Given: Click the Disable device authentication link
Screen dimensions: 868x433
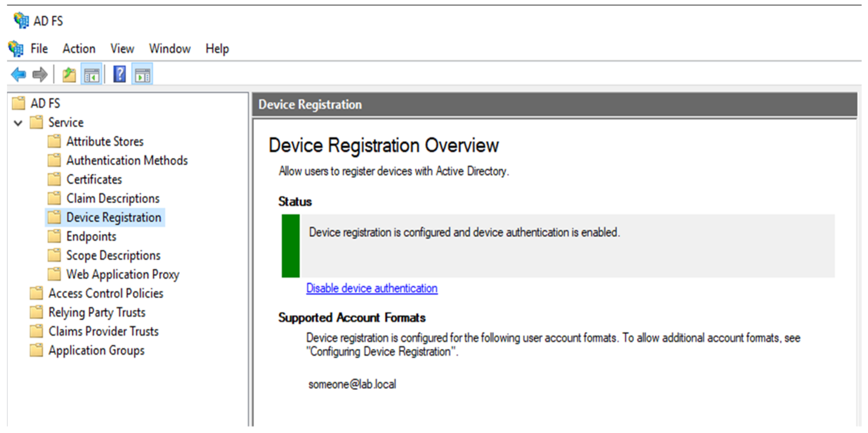Looking at the screenshot, I should (372, 288).
